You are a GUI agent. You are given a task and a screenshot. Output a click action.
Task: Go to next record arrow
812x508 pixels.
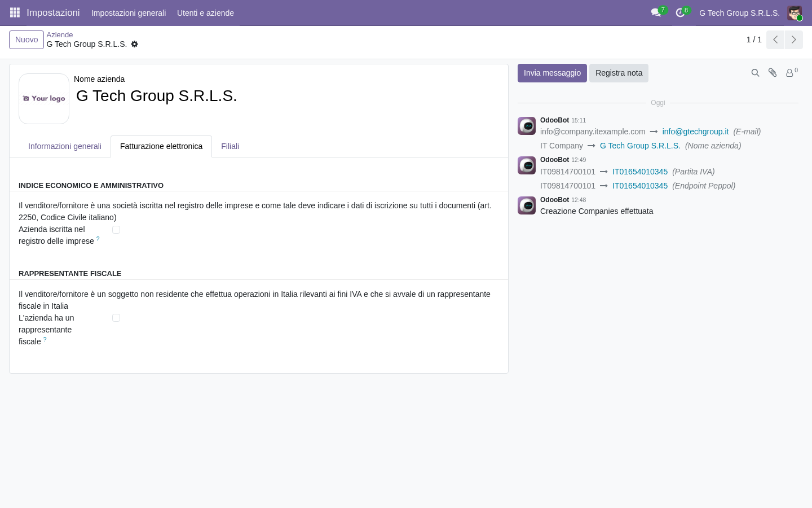click(x=793, y=40)
